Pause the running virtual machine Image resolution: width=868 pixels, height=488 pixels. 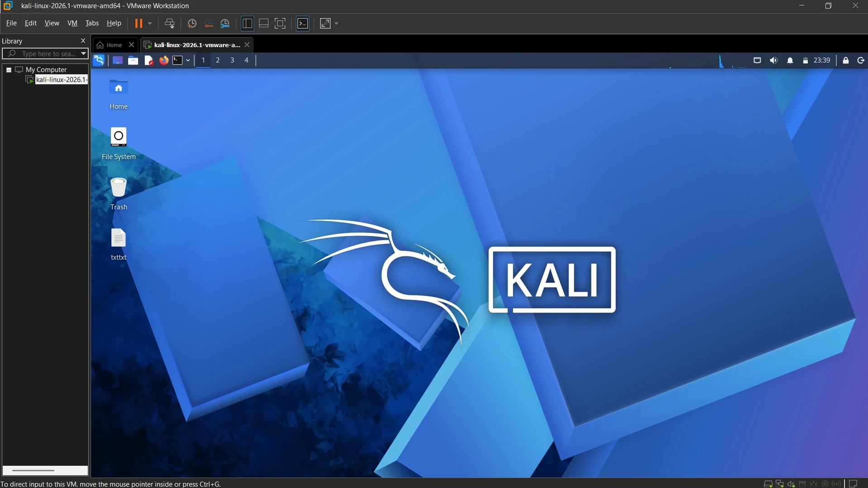coord(139,24)
